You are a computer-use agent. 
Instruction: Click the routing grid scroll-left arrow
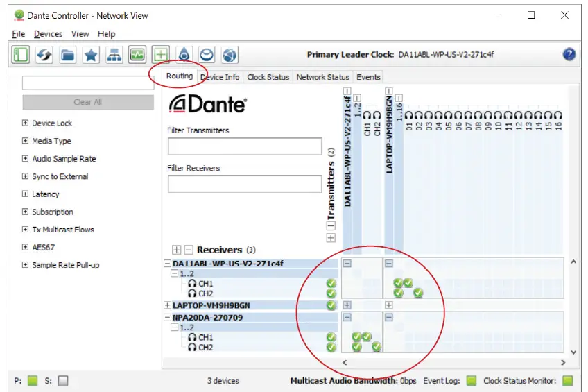345,362
